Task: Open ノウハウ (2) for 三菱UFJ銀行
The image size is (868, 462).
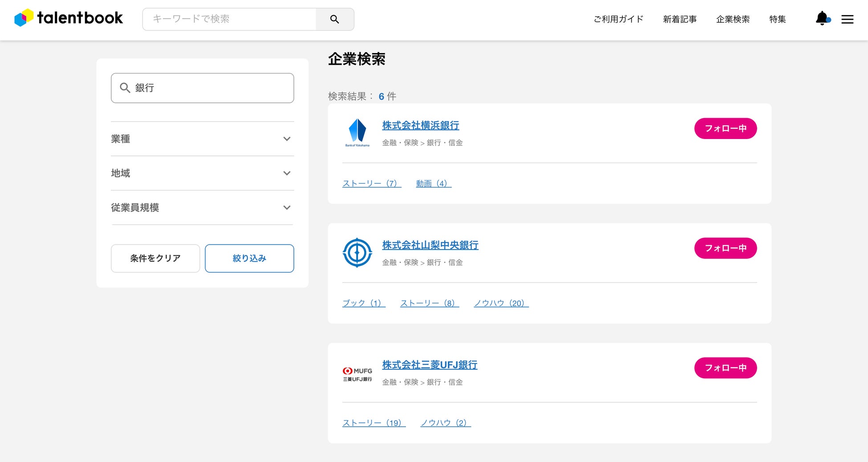Action: [446, 423]
